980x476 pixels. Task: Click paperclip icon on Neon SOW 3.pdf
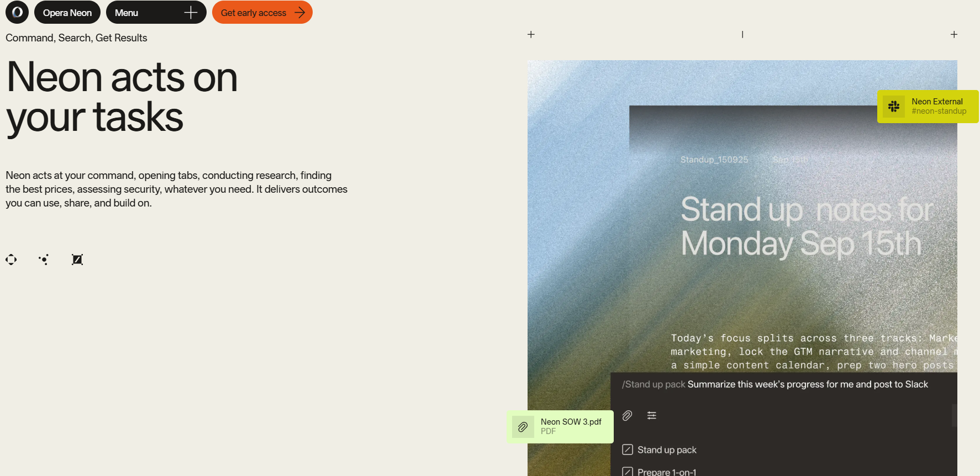523,427
